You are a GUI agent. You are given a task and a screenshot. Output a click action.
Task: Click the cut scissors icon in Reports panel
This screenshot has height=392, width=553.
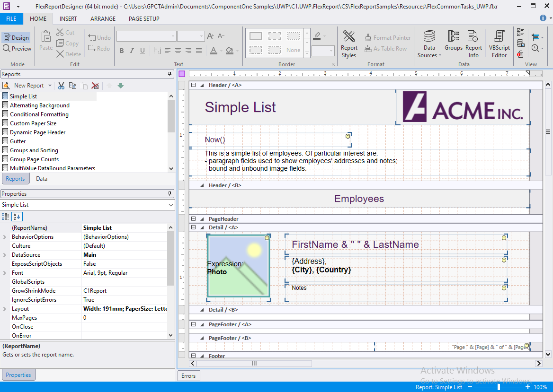click(x=61, y=86)
